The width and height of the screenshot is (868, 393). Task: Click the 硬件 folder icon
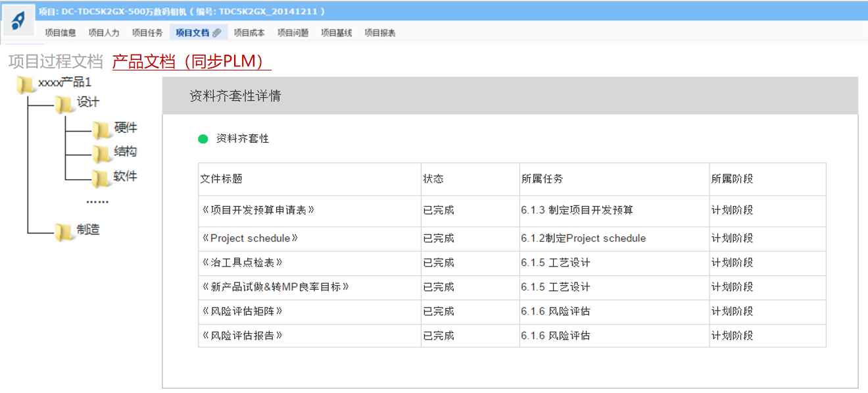[x=102, y=129]
